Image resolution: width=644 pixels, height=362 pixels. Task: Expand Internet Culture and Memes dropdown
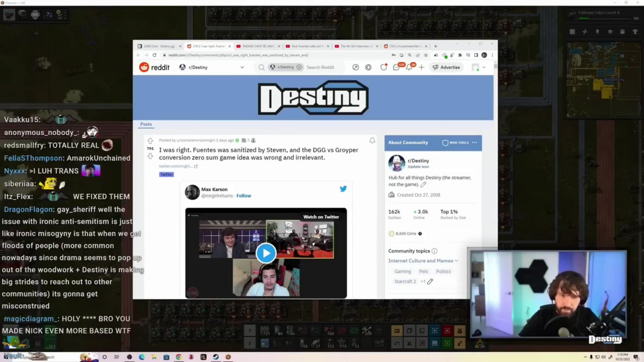tap(423, 261)
